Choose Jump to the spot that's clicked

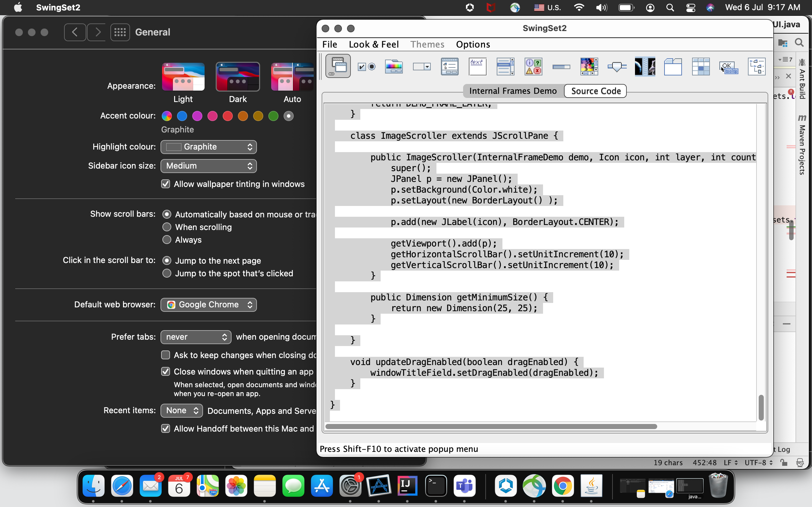point(167,273)
